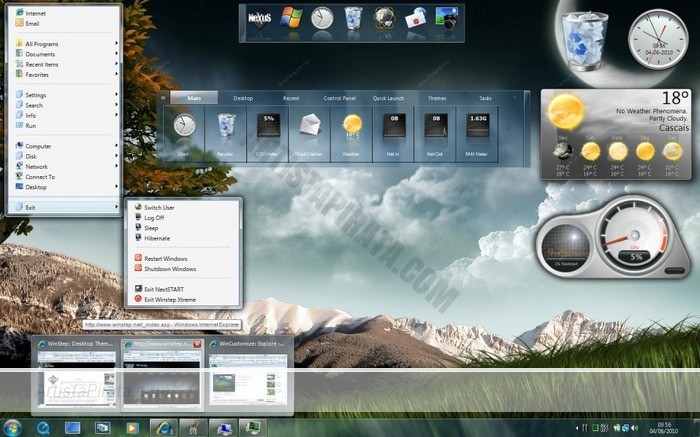Click the RAM Meter showing 1.63G
Image resolution: width=700 pixels, height=437 pixels.
[x=477, y=133]
